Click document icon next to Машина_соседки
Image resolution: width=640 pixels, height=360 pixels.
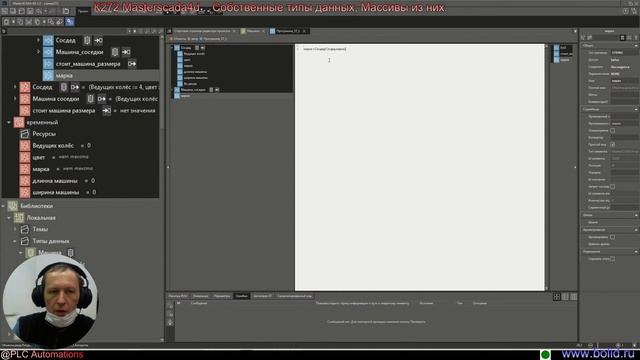(115, 52)
